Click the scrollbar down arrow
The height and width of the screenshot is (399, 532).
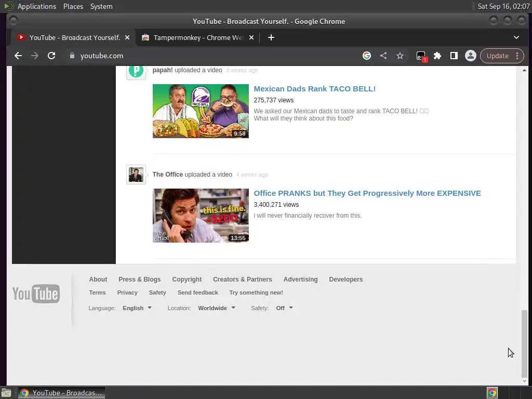(x=524, y=381)
